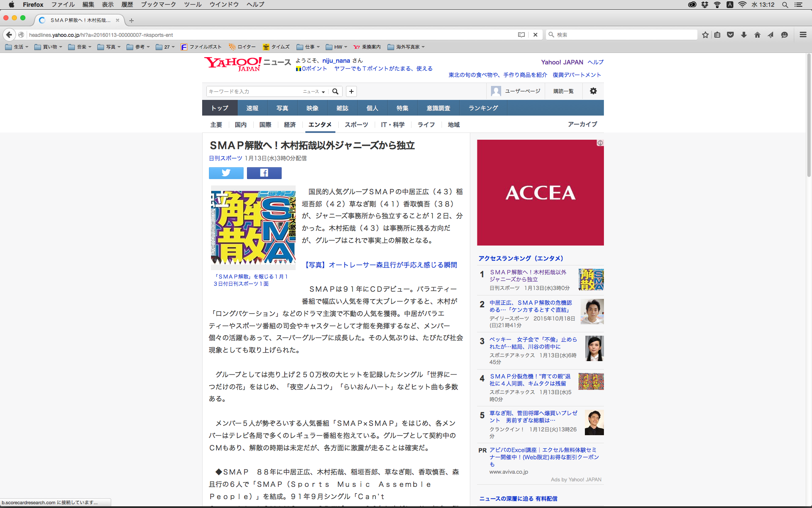The image size is (812, 508).
Task: Open the Firefox downloads arrow icon
Action: tap(744, 35)
